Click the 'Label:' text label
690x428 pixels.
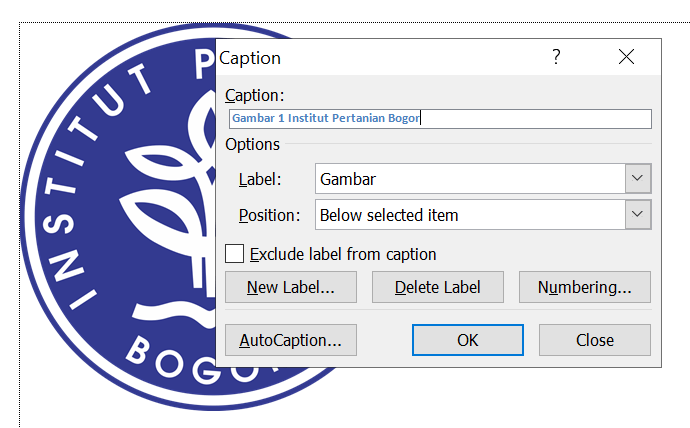[x=260, y=180]
